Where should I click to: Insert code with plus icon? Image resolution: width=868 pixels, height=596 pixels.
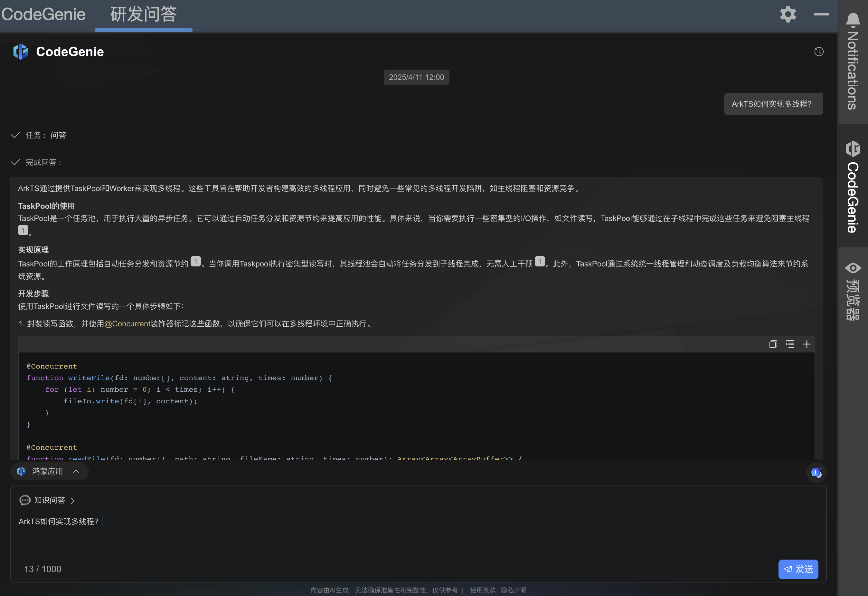pyautogui.click(x=807, y=344)
